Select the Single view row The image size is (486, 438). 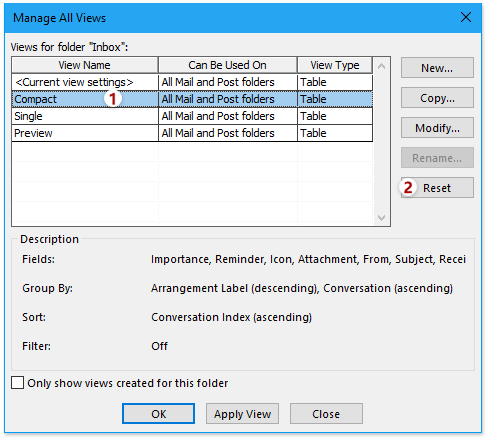click(x=192, y=116)
